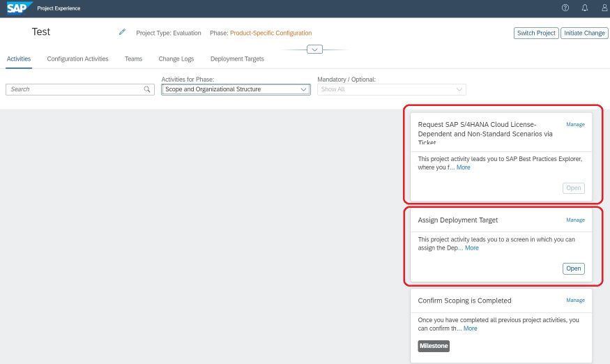
Task: Open the help question mark icon
Action: tap(565, 8)
